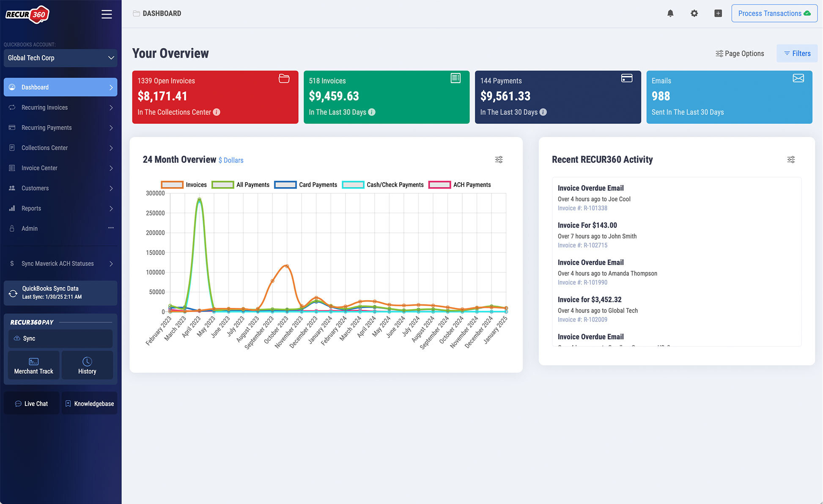Open the Knowledgebase
This screenshot has width=823, height=504.
click(x=90, y=403)
